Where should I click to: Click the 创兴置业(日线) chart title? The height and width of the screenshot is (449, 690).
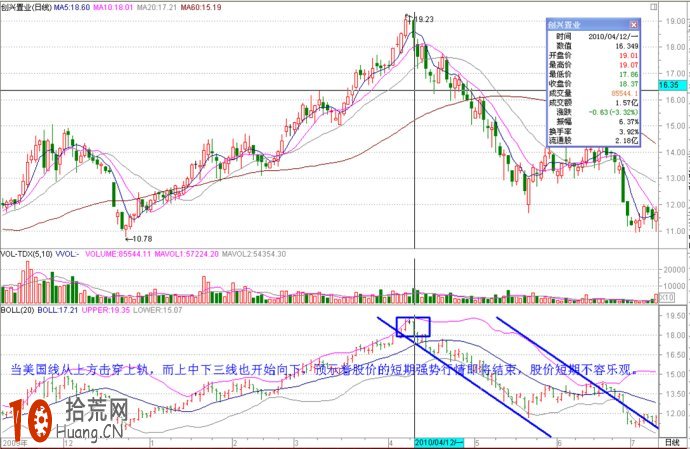click(x=26, y=7)
